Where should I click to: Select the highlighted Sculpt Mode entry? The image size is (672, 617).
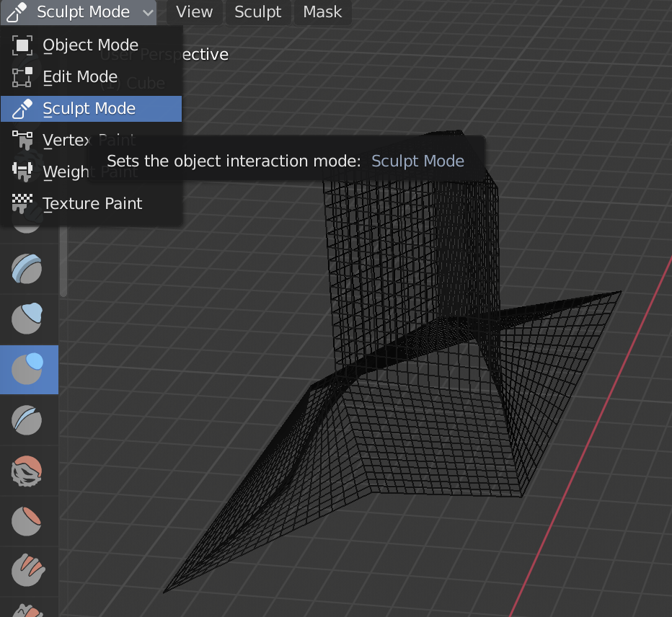tap(92, 109)
